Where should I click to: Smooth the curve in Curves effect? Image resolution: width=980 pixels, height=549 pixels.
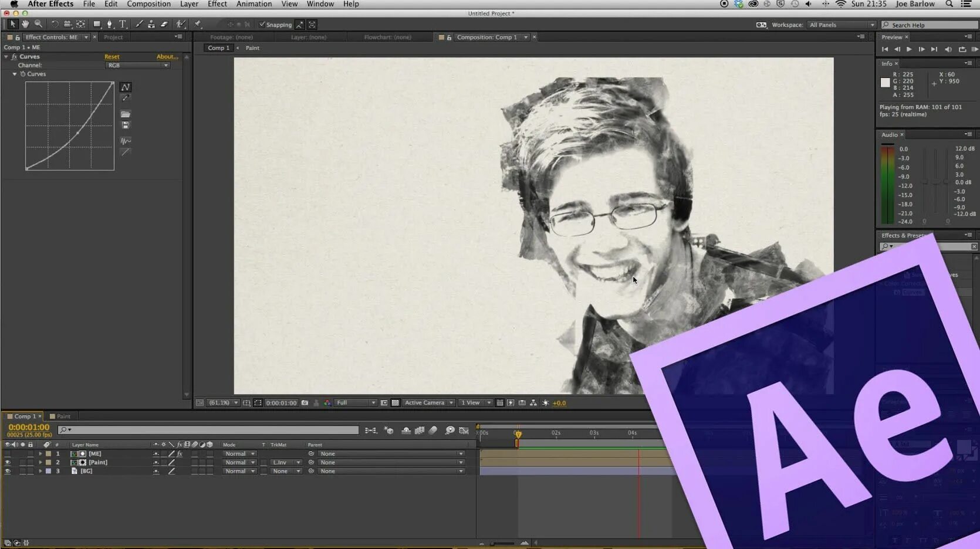(x=125, y=141)
